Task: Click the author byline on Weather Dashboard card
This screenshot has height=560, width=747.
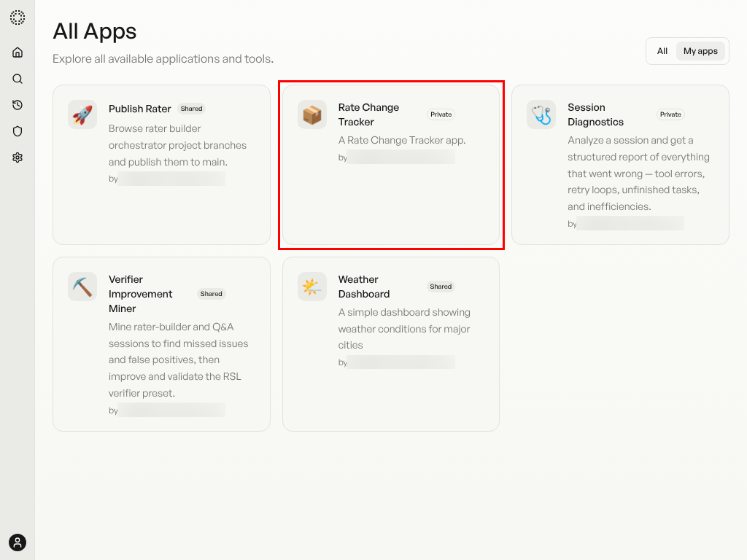Action: pos(396,362)
